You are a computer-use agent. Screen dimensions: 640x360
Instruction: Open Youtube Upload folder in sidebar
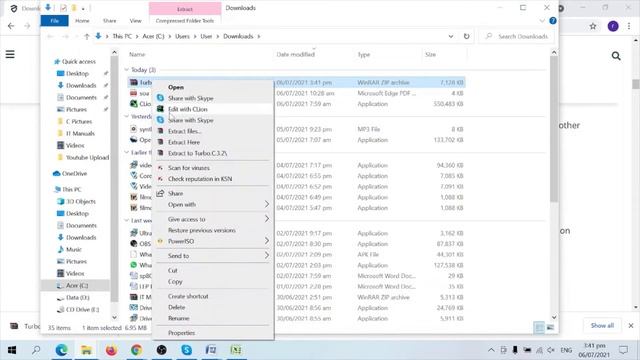coord(87,157)
